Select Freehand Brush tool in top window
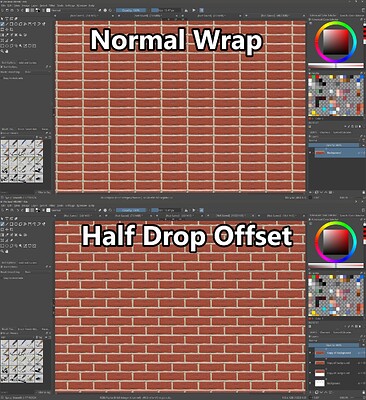This screenshot has height=400, width=366. (2, 24)
